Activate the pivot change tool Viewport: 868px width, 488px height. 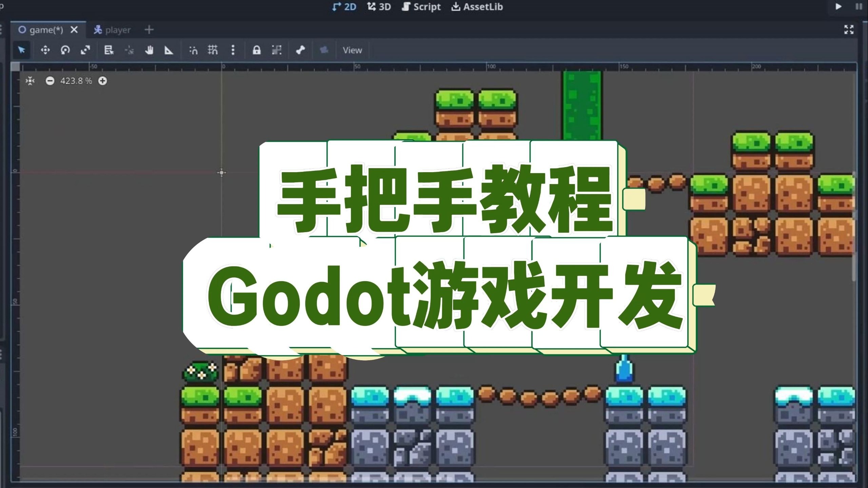(129, 50)
